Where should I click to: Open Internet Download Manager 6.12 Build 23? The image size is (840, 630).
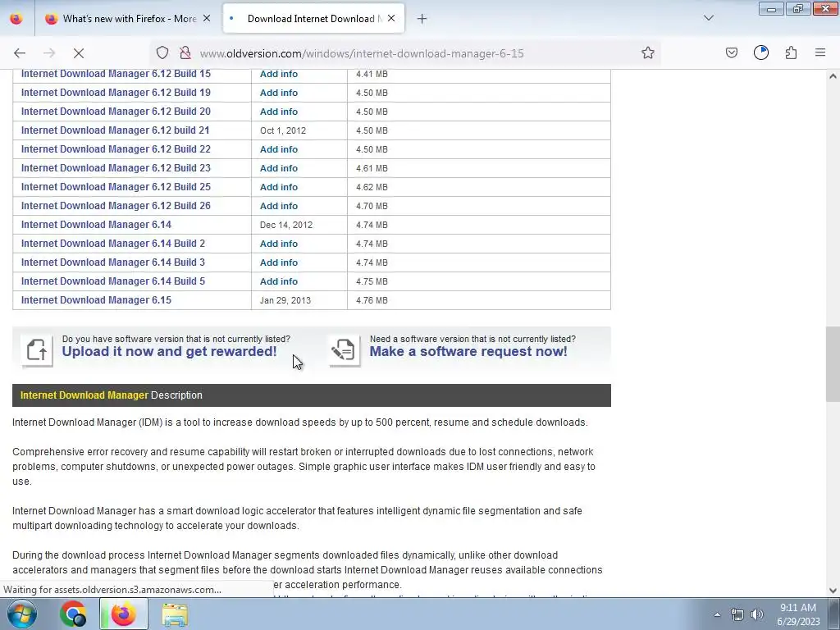[116, 167]
